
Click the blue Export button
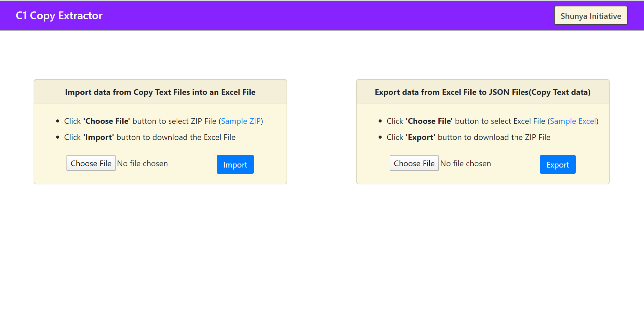557,165
